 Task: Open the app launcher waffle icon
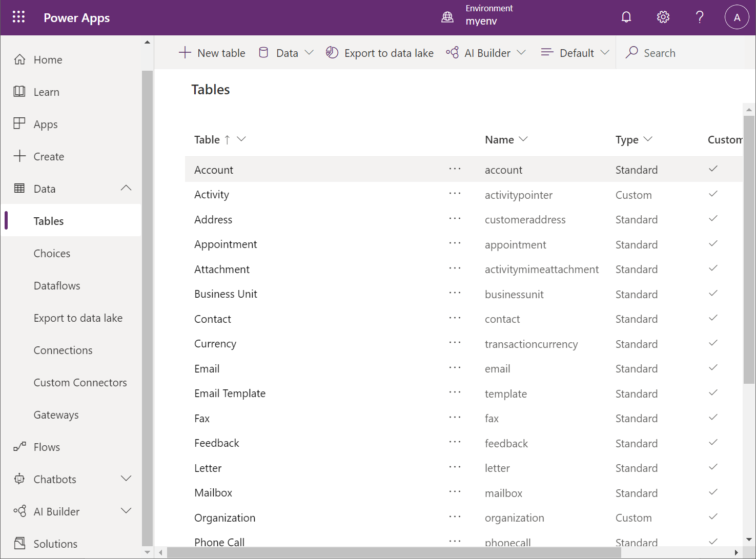click(18, 17)
